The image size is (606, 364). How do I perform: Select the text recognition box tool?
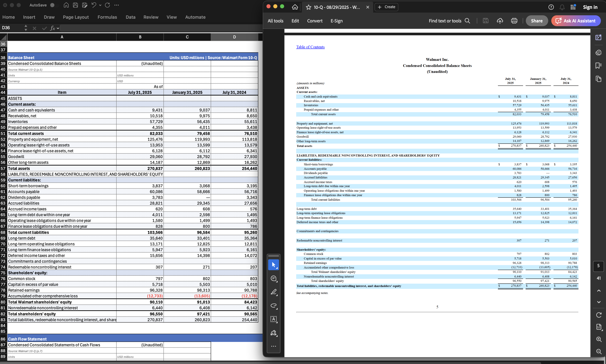point(273,319)
